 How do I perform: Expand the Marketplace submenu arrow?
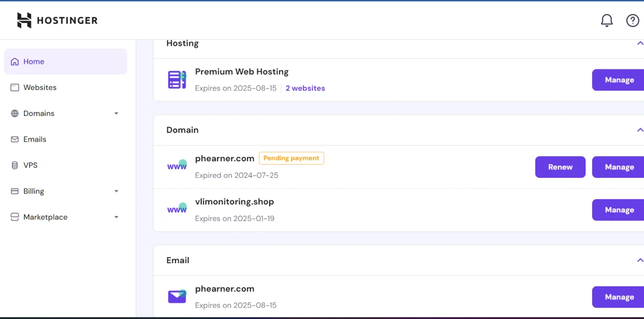(x=116, y=218)
